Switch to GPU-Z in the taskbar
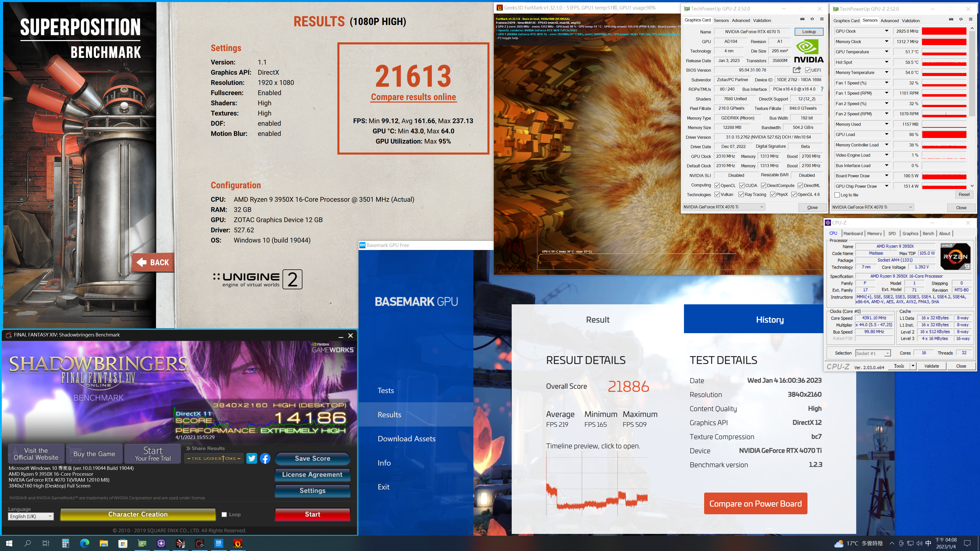Image resolution: width=980 pixels, height=551 pixels. (142, 543)
